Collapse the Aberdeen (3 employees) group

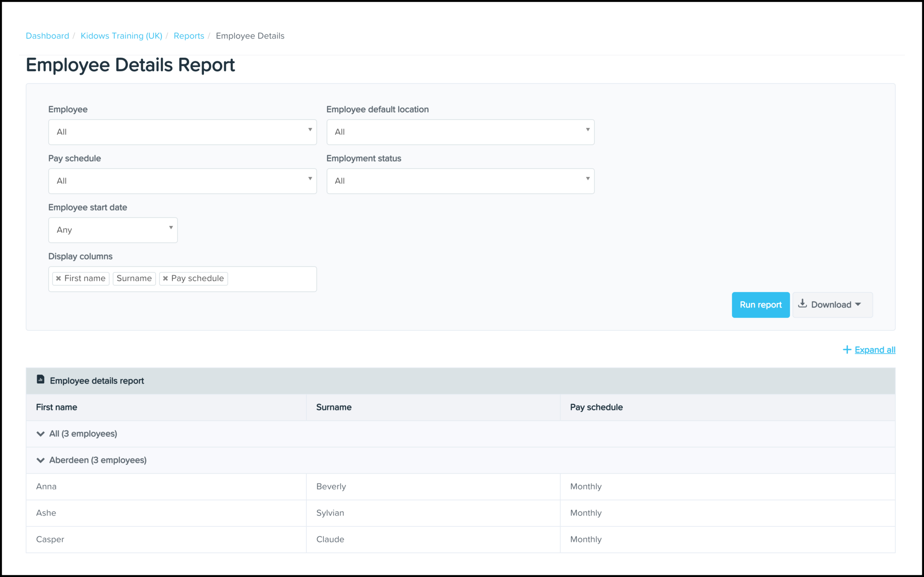click(40, 460)
